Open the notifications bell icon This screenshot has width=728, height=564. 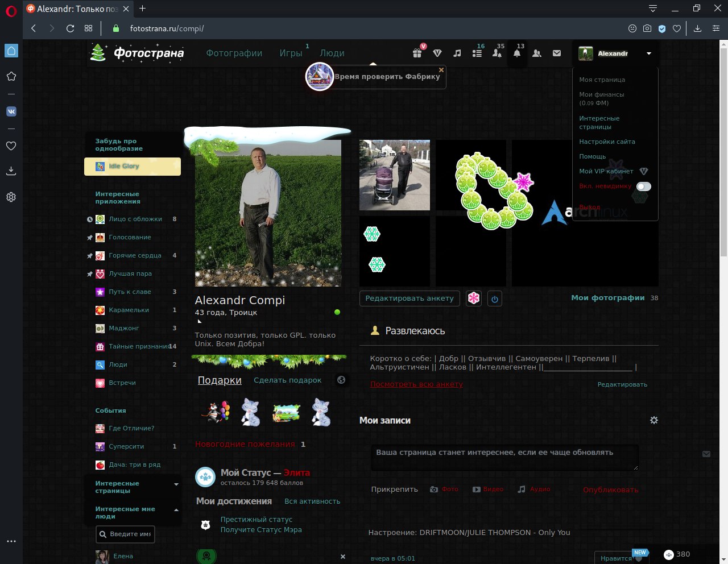pos(517,53)
